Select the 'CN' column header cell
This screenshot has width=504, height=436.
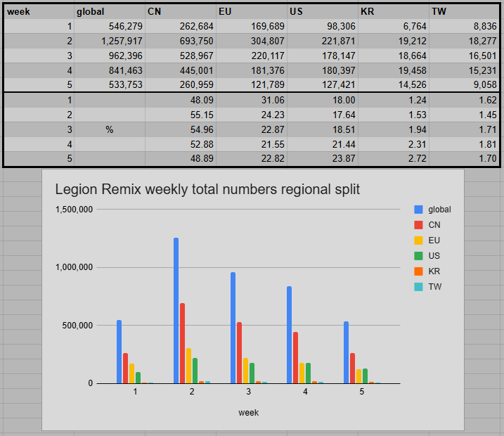point(180,11)
